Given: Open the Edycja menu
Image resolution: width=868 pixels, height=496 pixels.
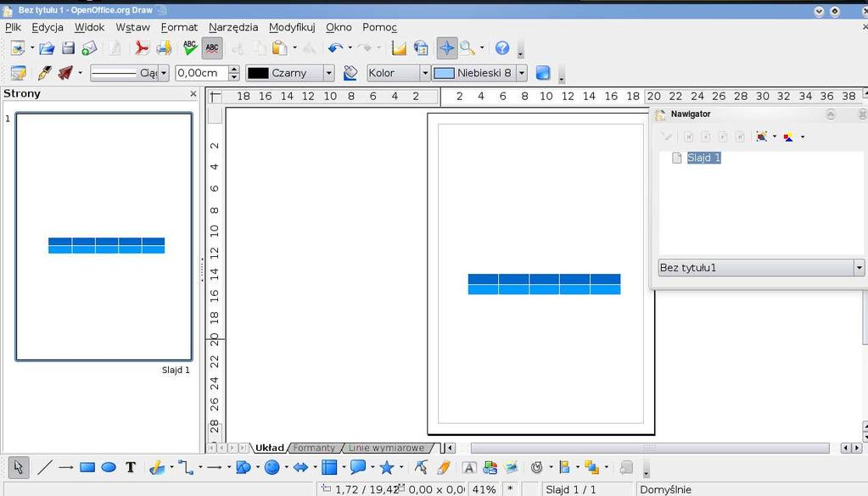Looking at the screenshot, I should [47, 27].
